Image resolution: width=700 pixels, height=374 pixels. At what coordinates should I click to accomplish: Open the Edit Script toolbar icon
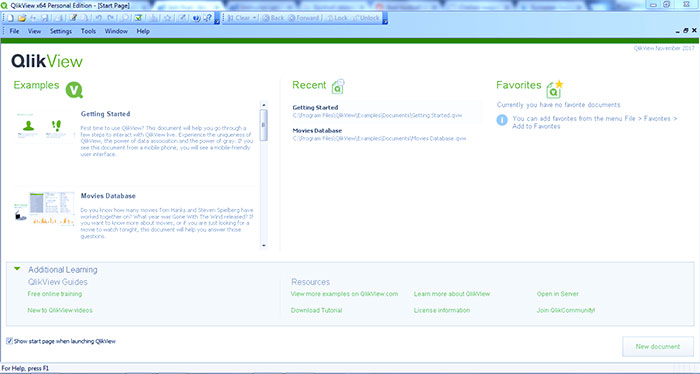73,18
